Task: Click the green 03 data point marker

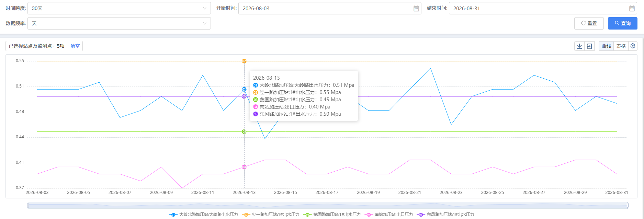Action: click(244, 132)
